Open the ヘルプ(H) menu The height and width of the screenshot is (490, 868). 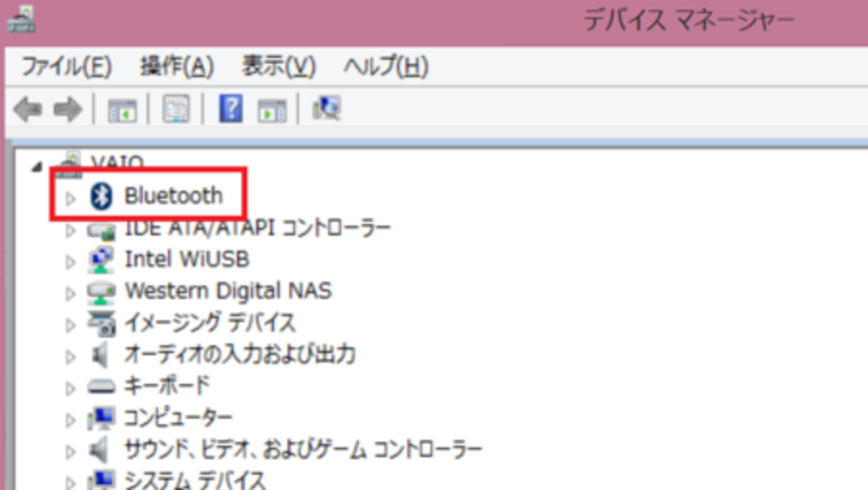(386, 67)
